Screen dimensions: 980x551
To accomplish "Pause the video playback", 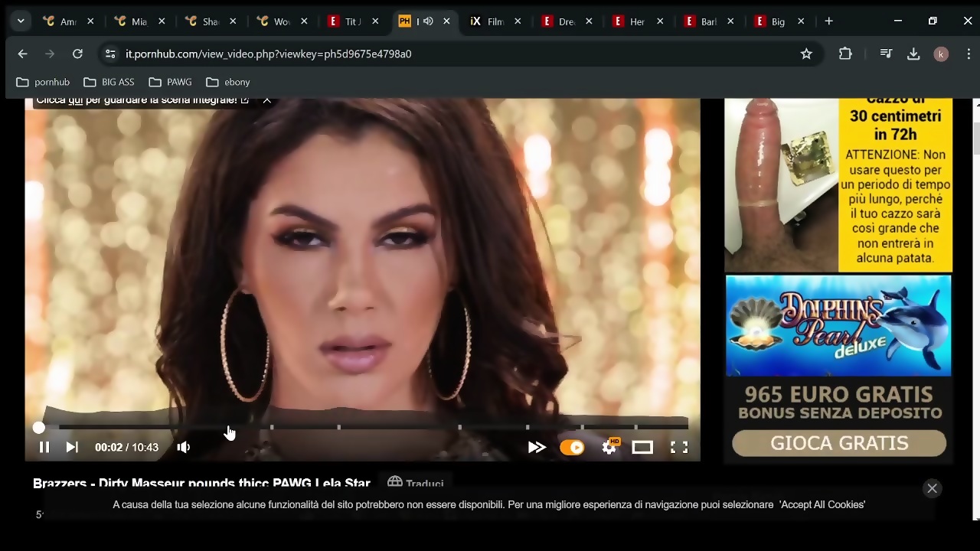I will point(44,448).
